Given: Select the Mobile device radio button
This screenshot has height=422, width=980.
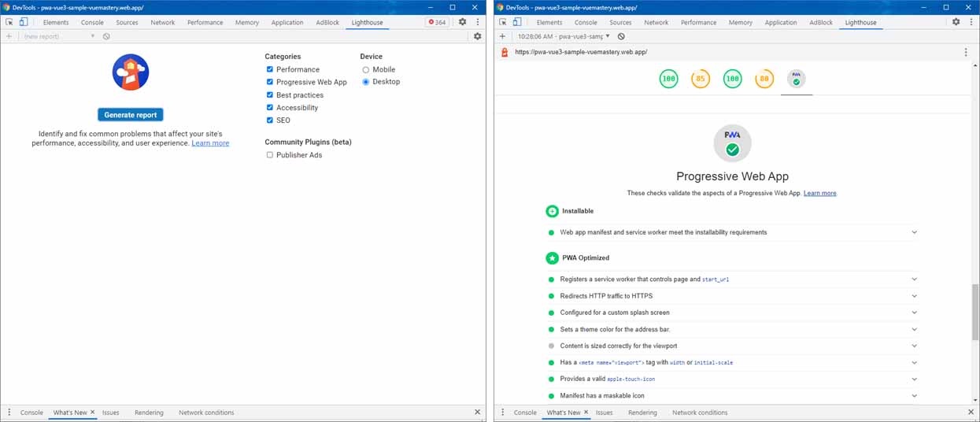Looking at the screenshot, I should click(366, 69).
